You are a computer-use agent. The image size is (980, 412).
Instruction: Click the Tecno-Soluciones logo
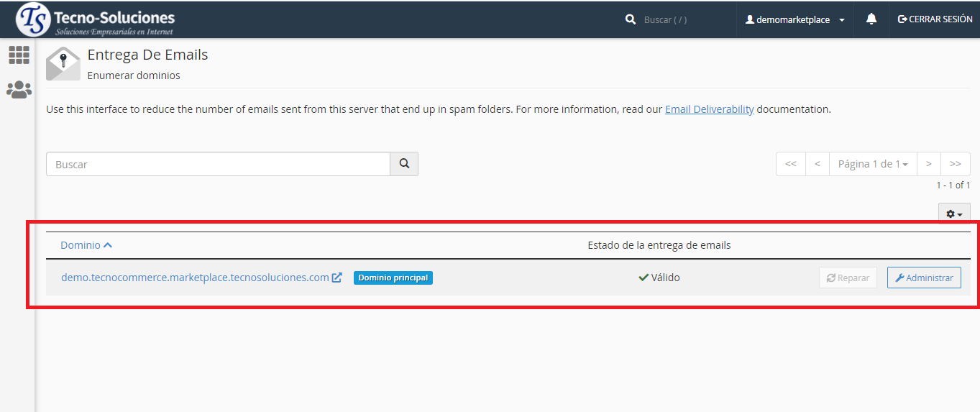(95, 19)
